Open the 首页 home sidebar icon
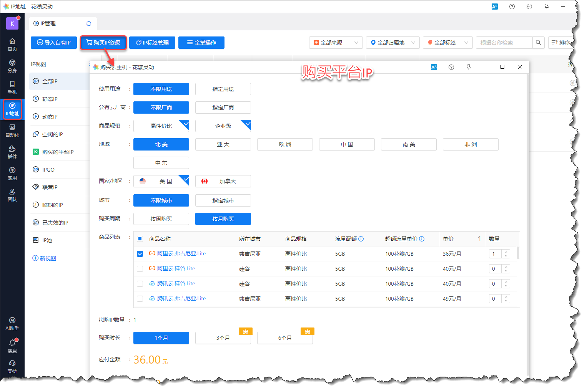The width and height of the screenshot is (587, 392). [12, 45]
